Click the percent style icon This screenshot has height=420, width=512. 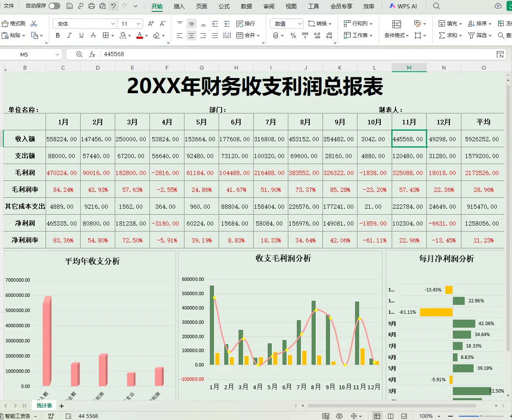tap(293, 35)
